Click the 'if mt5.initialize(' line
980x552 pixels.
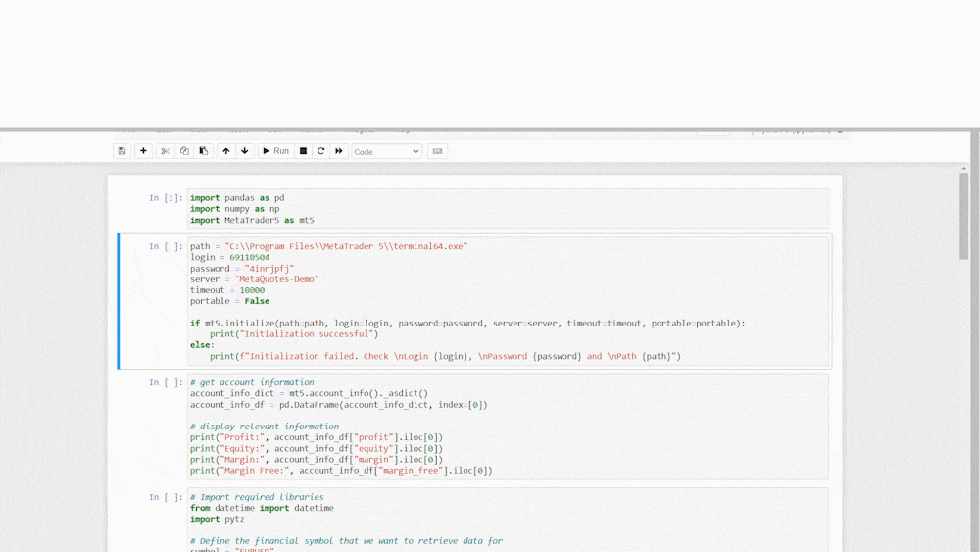[x=467, y=324]
